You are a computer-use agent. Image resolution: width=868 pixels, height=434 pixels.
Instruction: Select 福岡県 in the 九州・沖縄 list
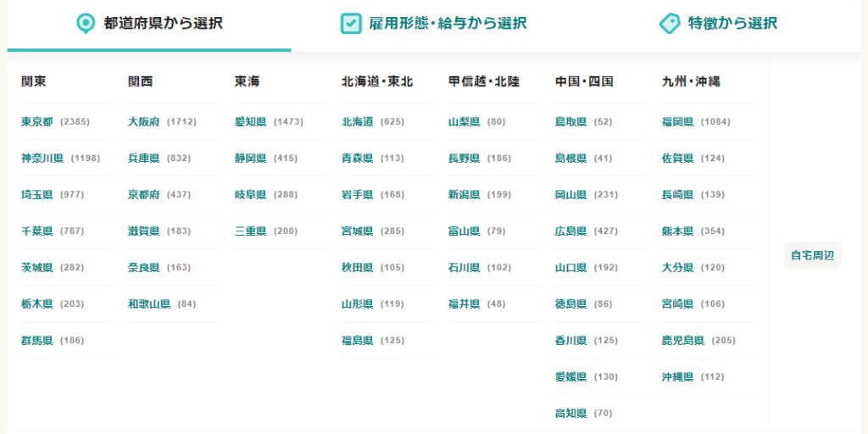[677, 122]
